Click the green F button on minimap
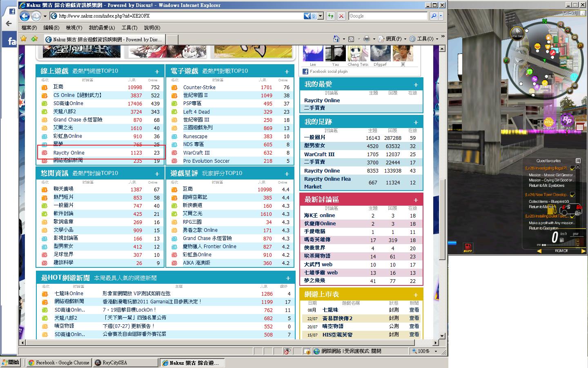Image resolution: width=588 pixels, height=368 pixels. click(506, 61)
